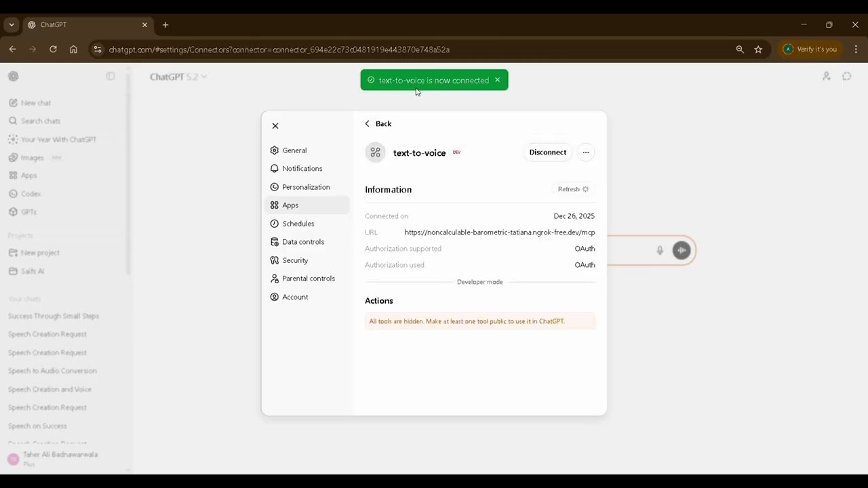868x488 pixels.
Task: Open Search chats
Action: coord(35,121)
